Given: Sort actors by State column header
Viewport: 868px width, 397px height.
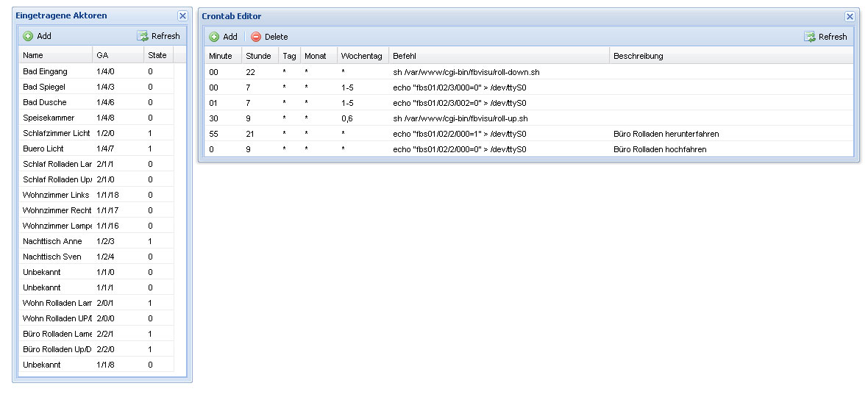Looking at the screenshot, I should (x=157, y=55).
